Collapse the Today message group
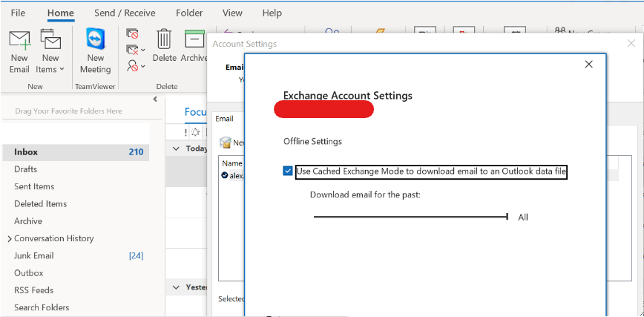 (x=176, y=148)
